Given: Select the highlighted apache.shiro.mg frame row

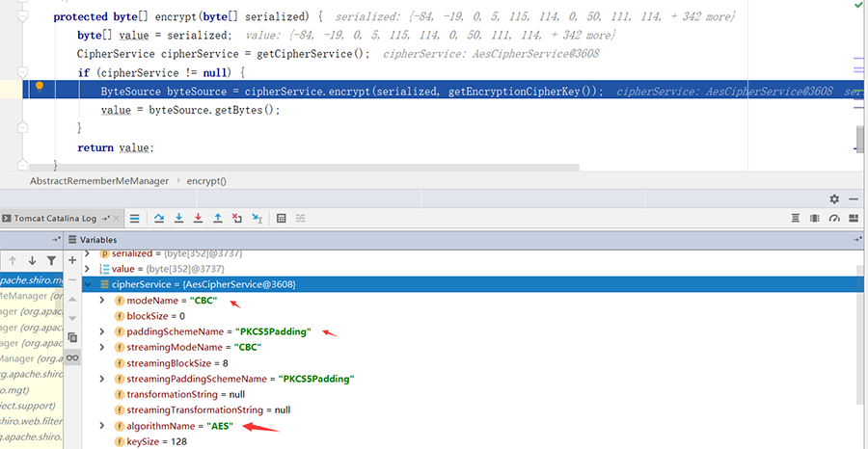Looking at the screenshot, I should (32, 280).
